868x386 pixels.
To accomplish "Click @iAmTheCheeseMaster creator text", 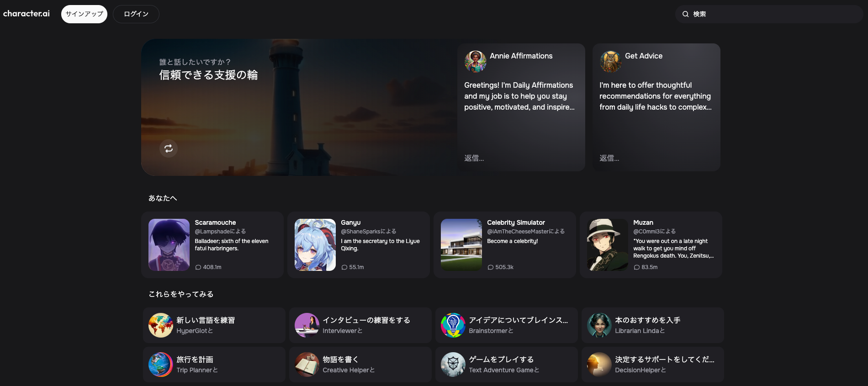I will (526, 232).
